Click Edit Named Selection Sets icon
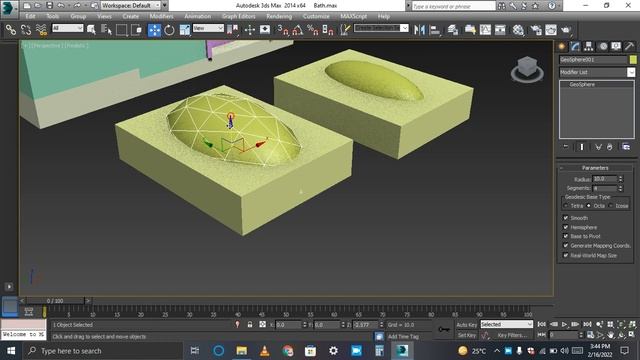The height and width of the screenshot is (360, 640). (345, 30)
